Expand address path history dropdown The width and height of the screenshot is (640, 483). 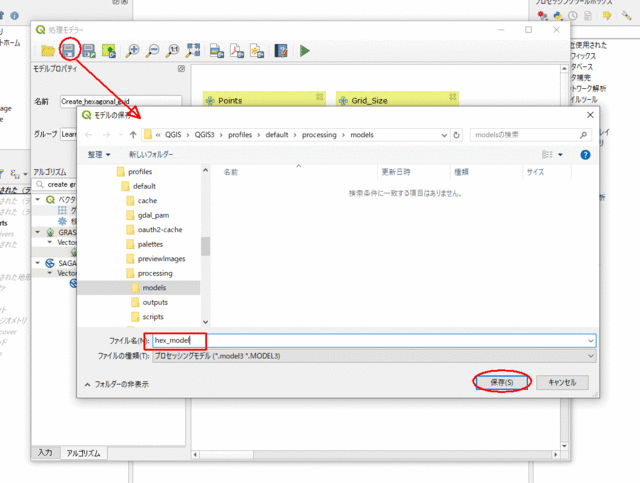click(x=444, y=135)
